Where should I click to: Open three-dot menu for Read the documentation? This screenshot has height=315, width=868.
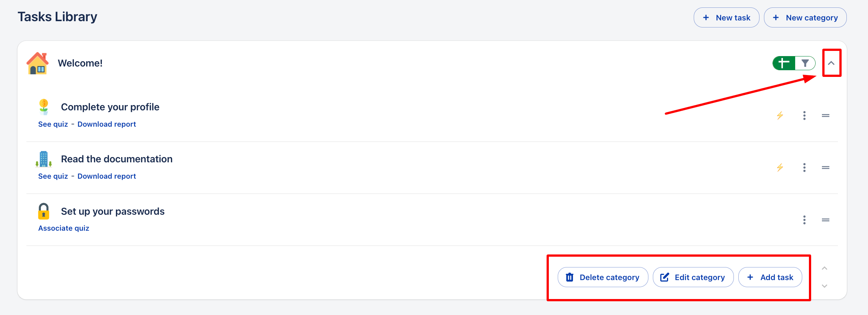tap(804, 168)
